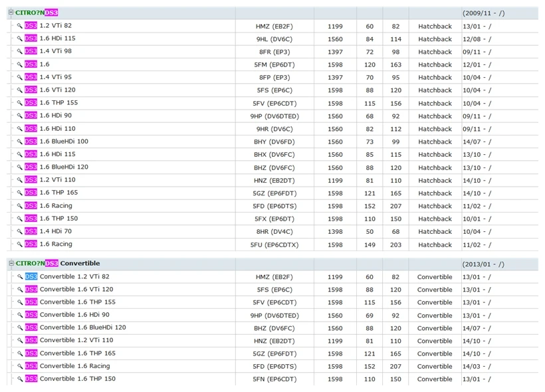The height and width of the screenshot is (392, 545).
Task: Click magnifier icon on the BHX (DV6FC) row
Action: pos(20,154)
